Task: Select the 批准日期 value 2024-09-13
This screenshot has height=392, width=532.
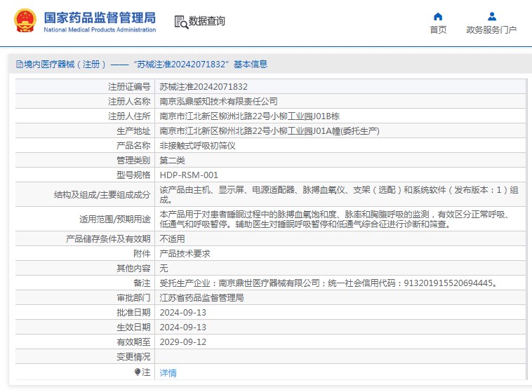Action: (183, 313)
